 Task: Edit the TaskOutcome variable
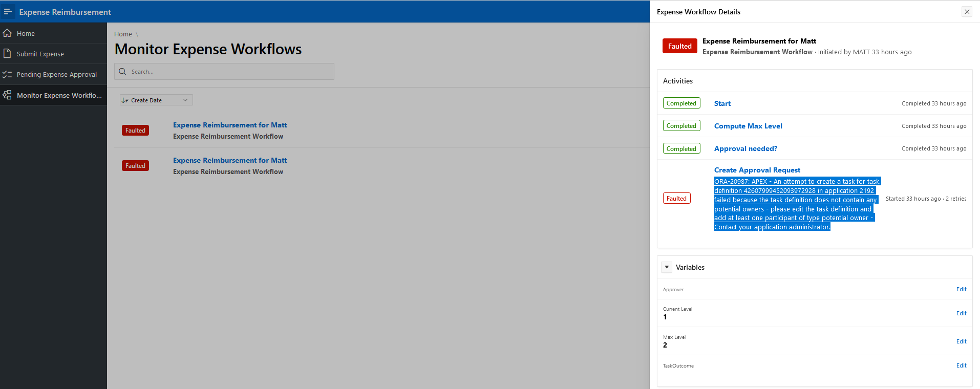[x=961, y=365]
